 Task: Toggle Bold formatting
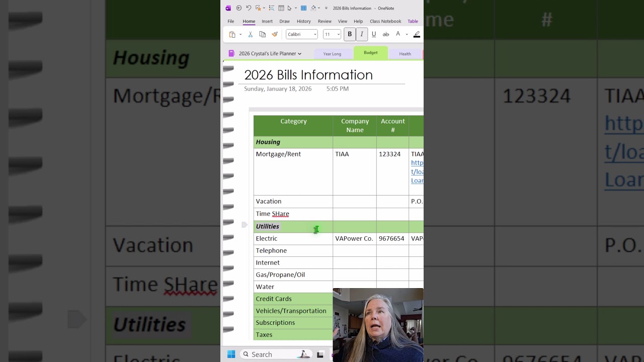[350, 34]
